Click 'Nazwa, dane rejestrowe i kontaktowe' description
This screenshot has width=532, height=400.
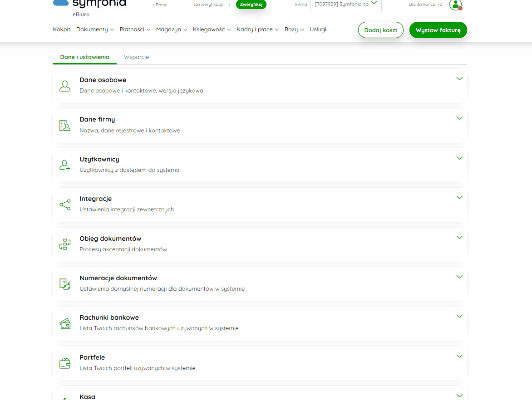coord(130,131)
